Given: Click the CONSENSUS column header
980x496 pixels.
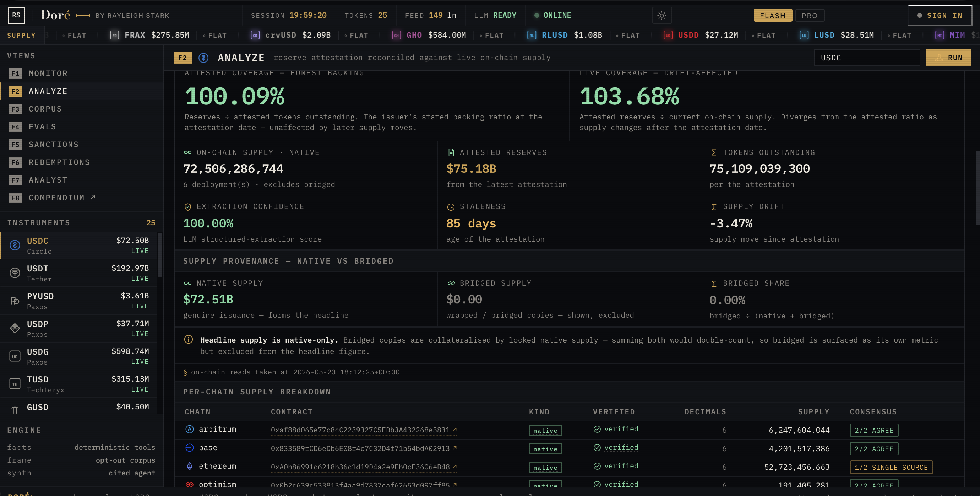Looking at the screenshot, I should (x=873, y=412).
